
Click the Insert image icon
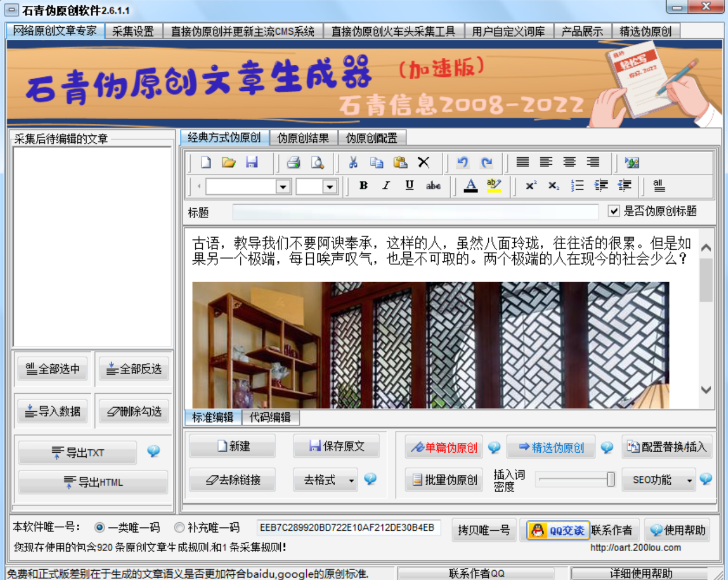(632, 162)
